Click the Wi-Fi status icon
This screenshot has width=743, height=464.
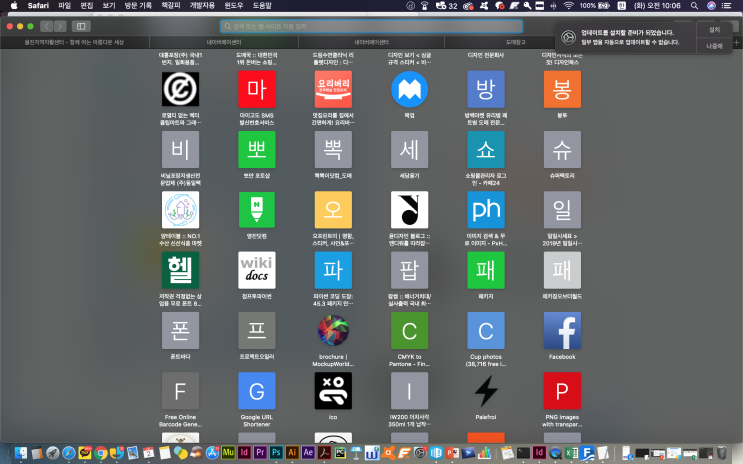(x=569, y=6)
